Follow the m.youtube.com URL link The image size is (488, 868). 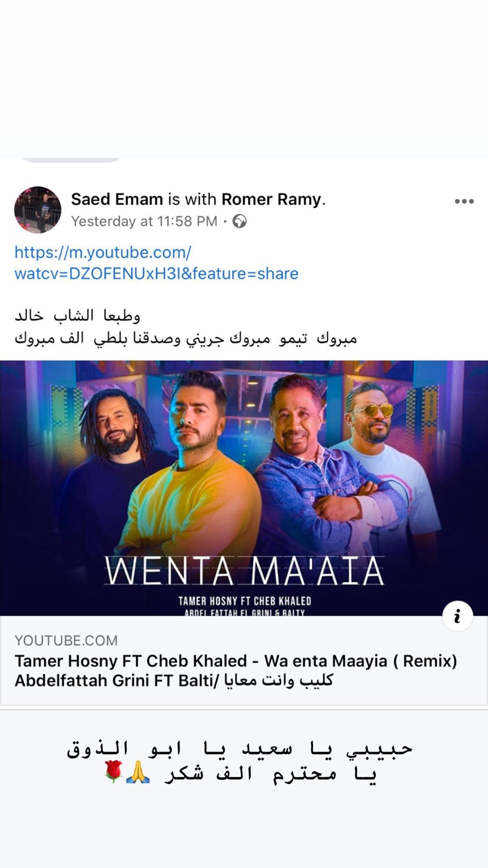coord(156,263)
